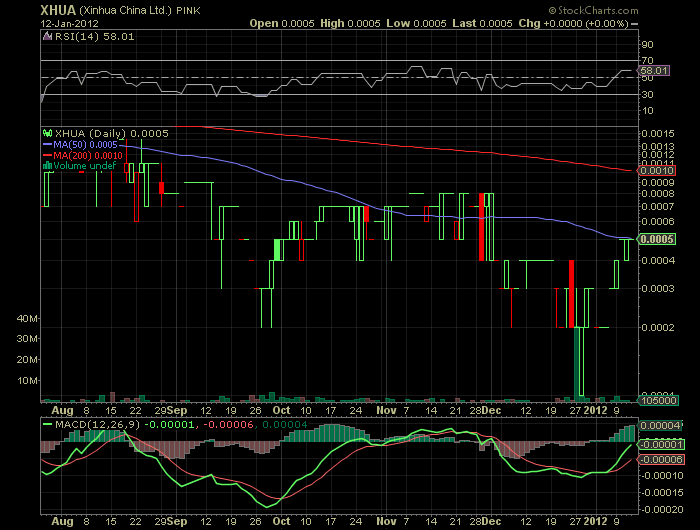
Task: Click the red MA(200) legend line
Action: (47, 155)
